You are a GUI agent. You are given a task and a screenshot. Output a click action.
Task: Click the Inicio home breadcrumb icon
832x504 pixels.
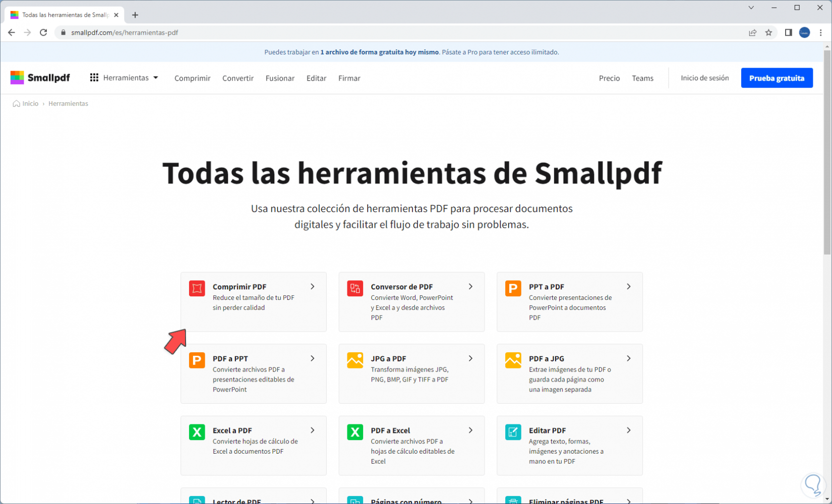point(16,103)
